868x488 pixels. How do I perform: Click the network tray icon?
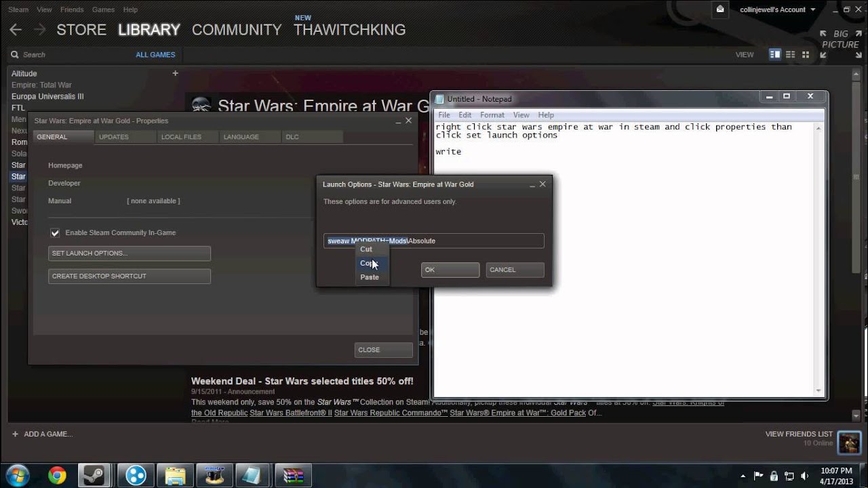click(788, 476)
